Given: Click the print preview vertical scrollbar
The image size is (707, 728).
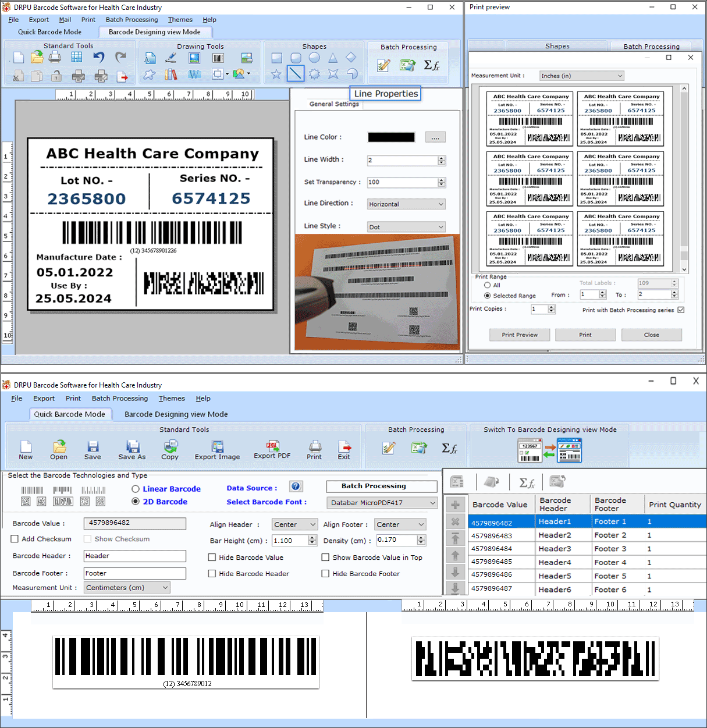Looking at the screenshot, I should pos(684,179).
